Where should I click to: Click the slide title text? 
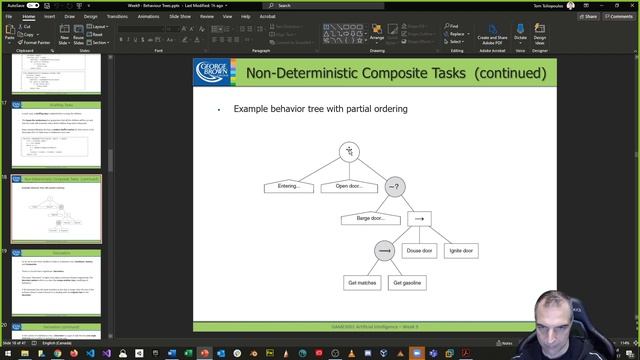click(x=396, y=73)
